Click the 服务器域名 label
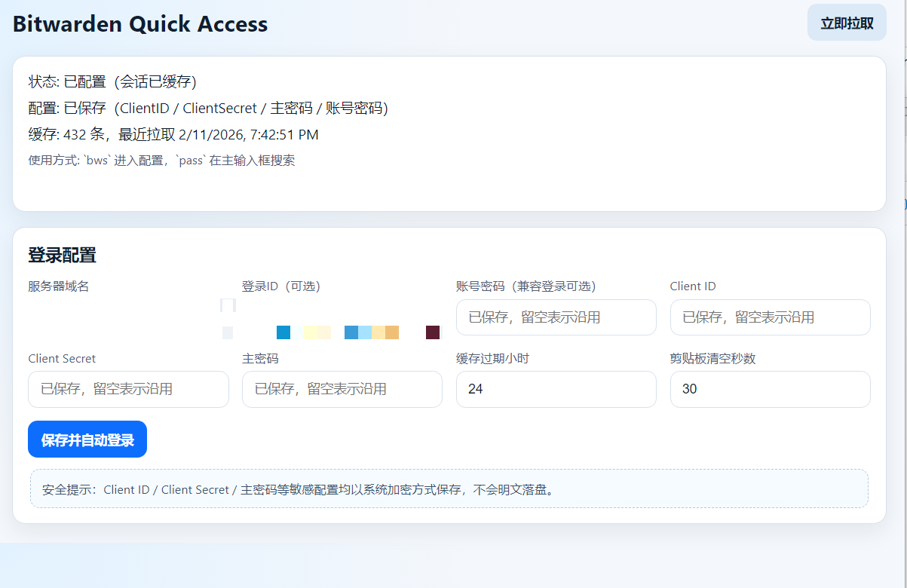Screen dimensions: 907x588 click(58, 286)
